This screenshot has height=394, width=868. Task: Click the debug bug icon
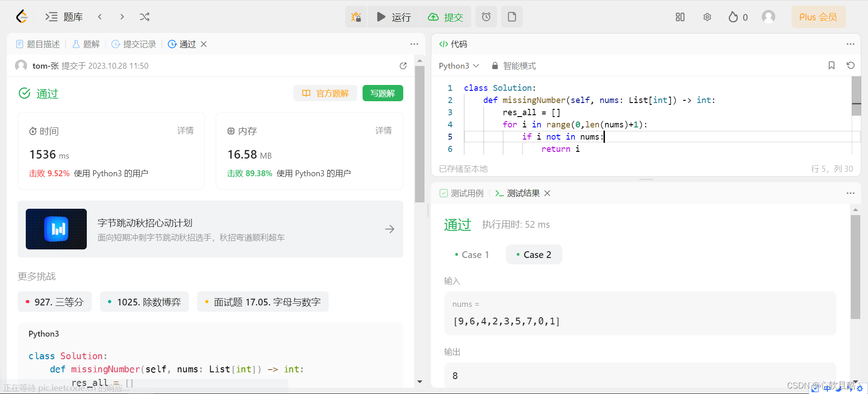tap(356, 17)
